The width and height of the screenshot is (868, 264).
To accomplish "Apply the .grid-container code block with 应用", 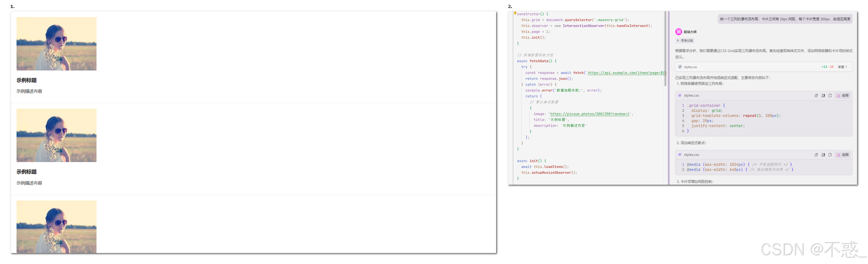I will click(842, 96).
